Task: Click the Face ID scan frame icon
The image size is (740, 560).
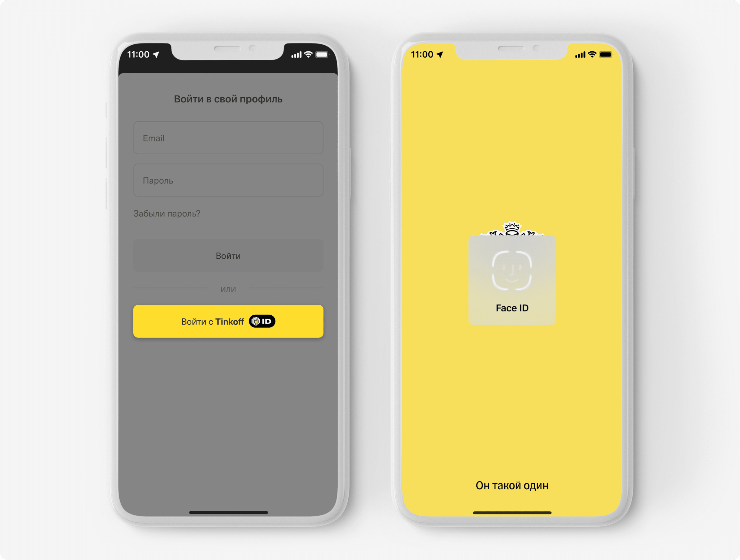Action: (510, 272)
